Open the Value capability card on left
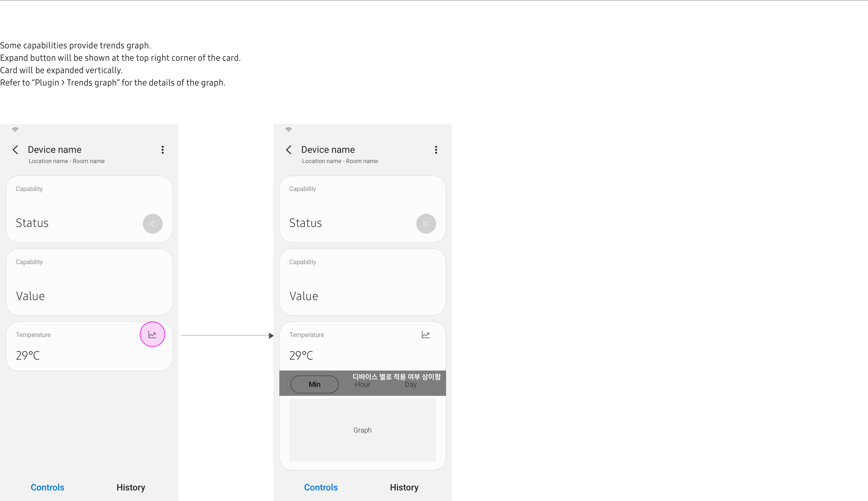868x501 pixels. [89, 282]
